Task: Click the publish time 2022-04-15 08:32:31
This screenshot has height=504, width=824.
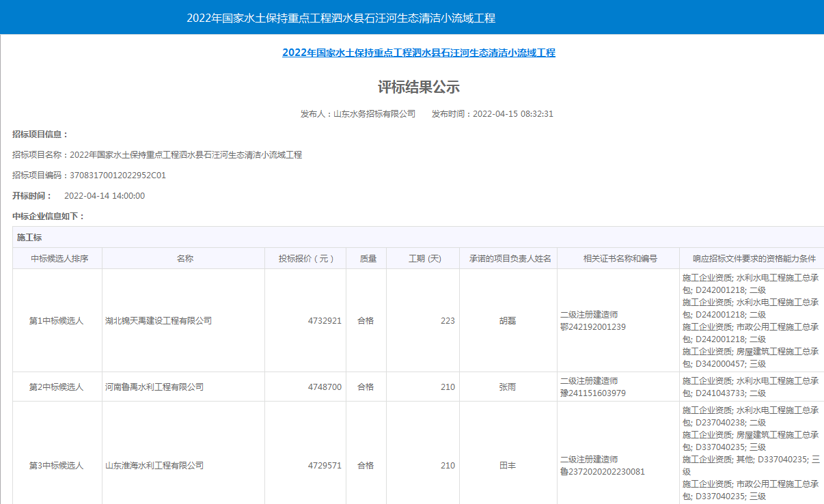Action: click(512, 114)
